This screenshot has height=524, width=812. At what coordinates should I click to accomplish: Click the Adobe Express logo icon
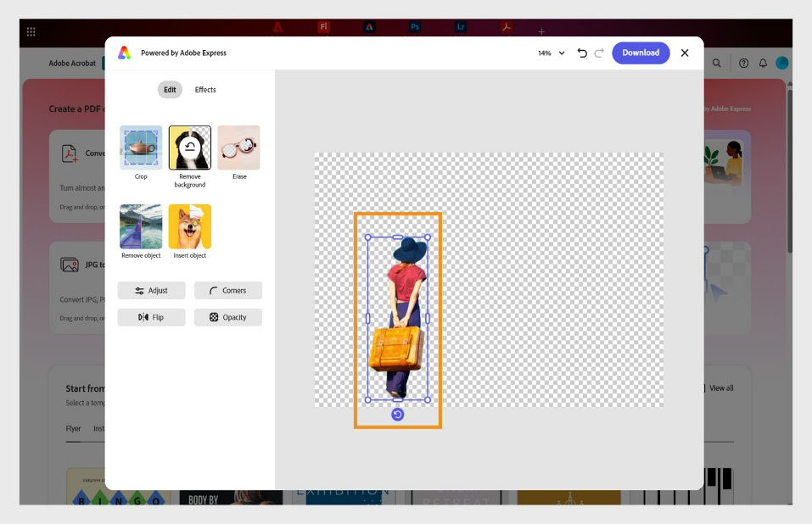point(124,53)
